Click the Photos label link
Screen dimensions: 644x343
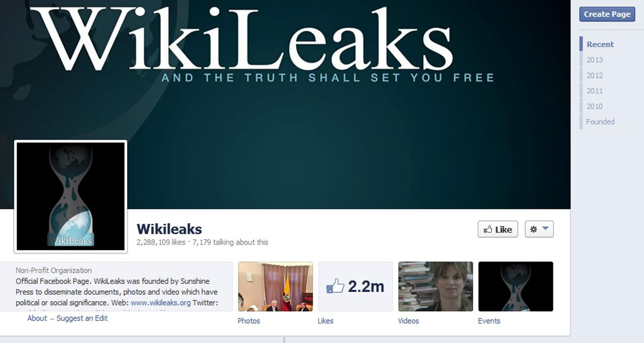(249, 321)
